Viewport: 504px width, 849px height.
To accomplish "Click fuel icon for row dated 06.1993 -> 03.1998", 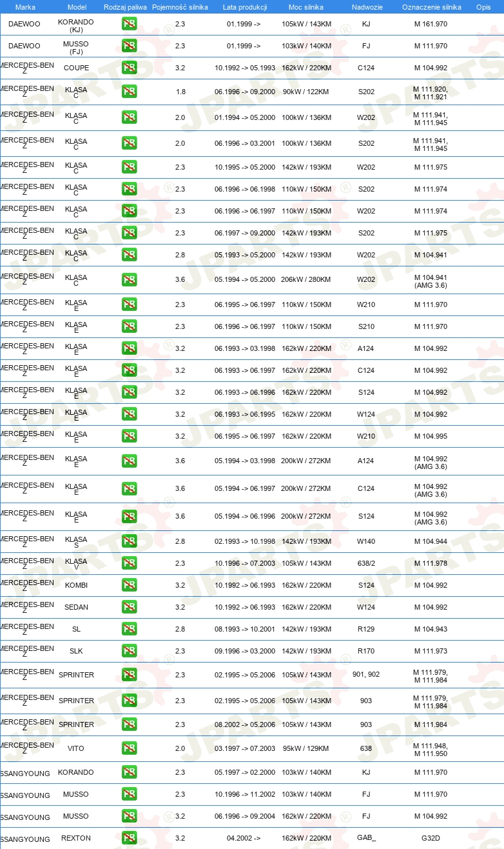I will (x=129, y=348).
